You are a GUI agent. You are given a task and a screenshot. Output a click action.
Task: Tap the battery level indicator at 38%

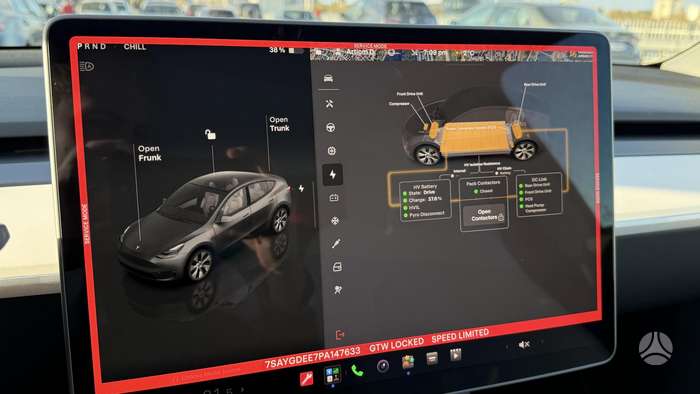tap(286, 50)
